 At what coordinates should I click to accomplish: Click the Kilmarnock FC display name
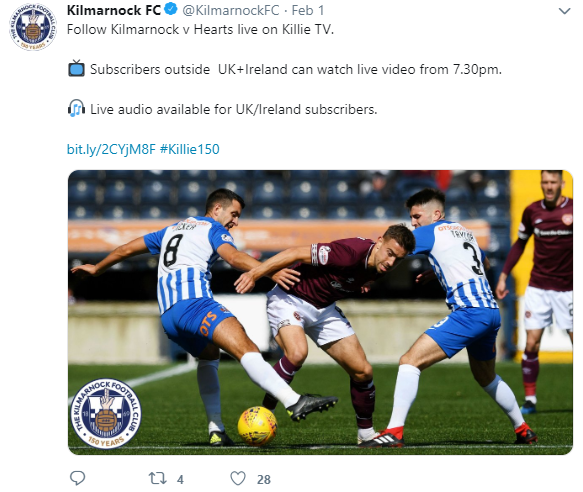(114, 10)
